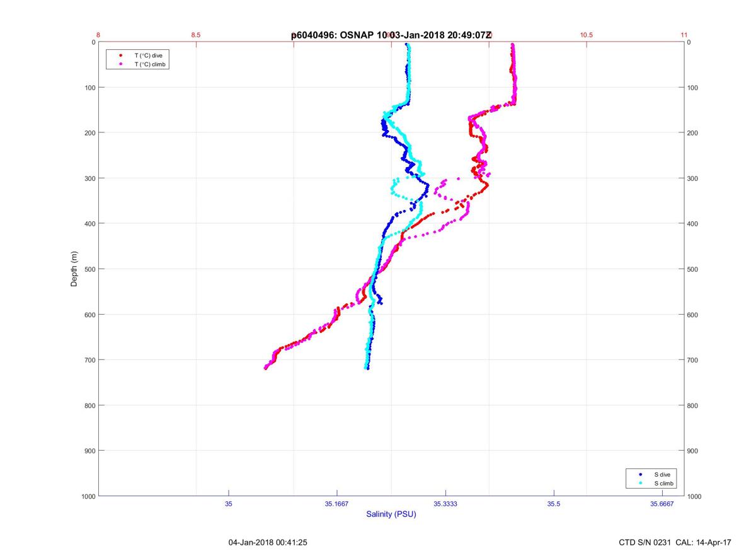The image size is (756, 558).
Task: Click the 'CTD S/N 0231 CAL: 14-Apr-17' footer
Action: tap(675, 542)
